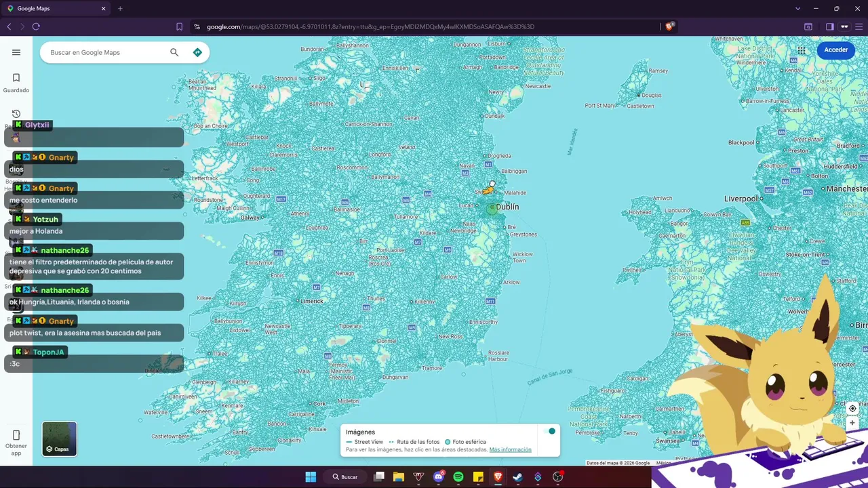
Task: Click the Liverpool city label
Action: (x=741, y=199)
